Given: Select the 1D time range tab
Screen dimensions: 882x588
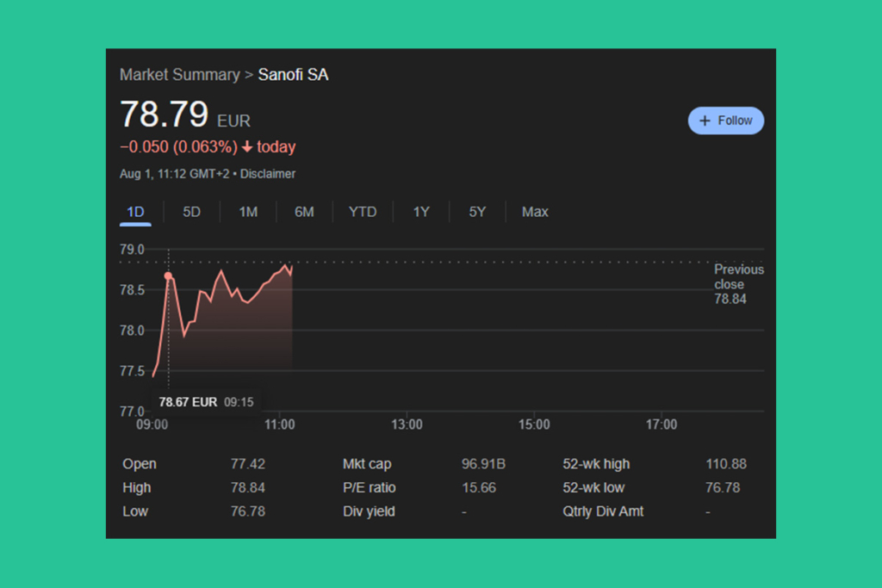Looking at the screenshot, I should tap(135, 212).
